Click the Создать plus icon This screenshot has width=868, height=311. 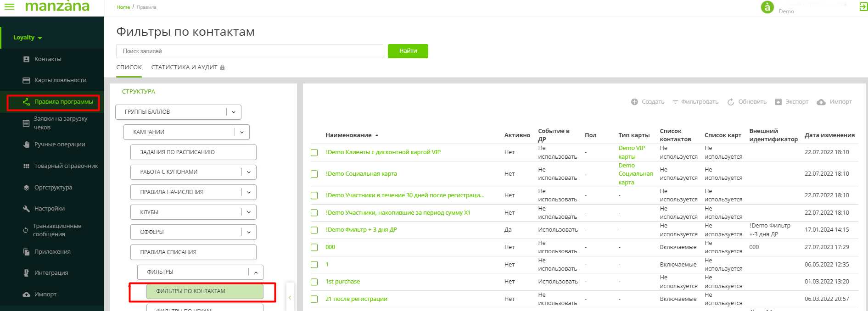(634, 102)
